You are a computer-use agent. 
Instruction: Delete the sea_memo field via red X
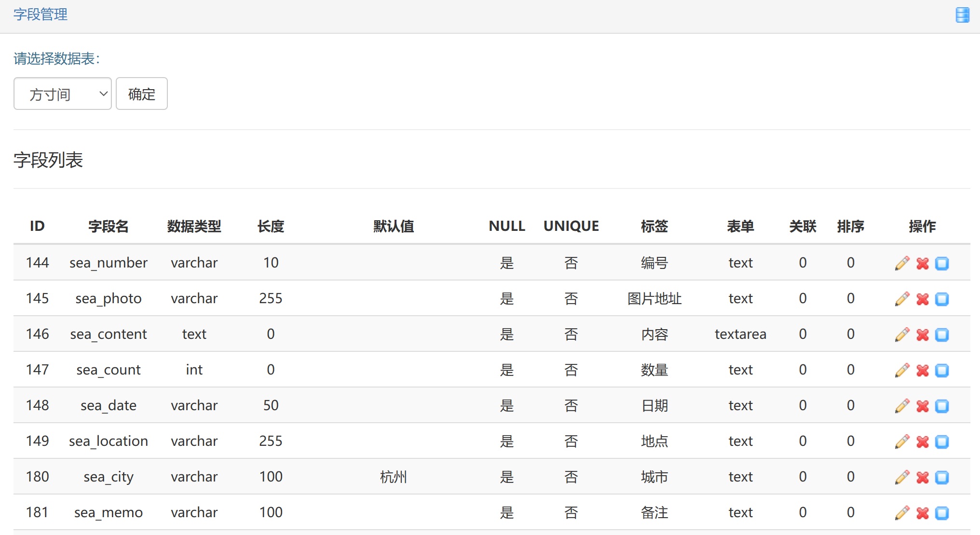[x=922, y=513]
